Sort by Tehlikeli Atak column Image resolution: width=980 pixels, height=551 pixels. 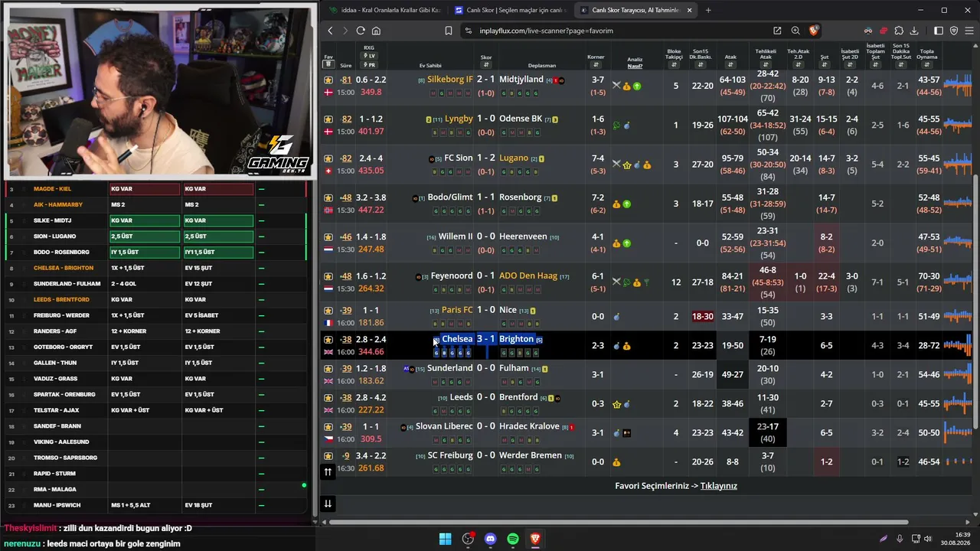[x=766, y=65]
